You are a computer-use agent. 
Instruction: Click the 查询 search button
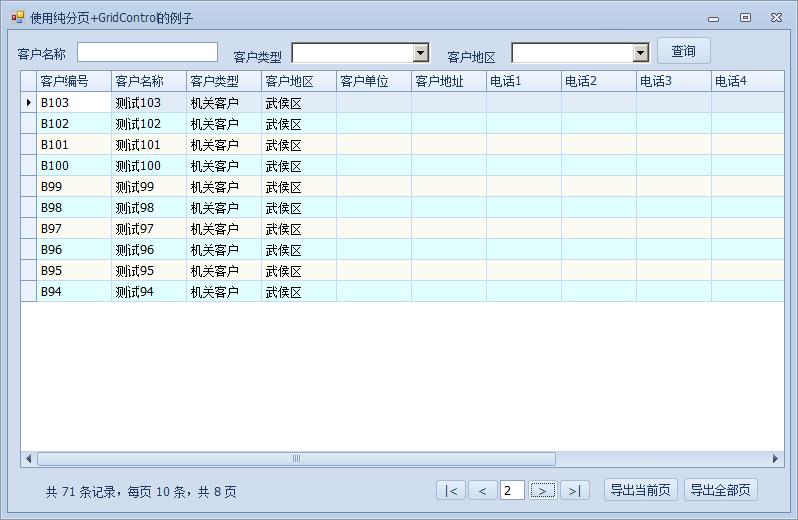(683, 51)
